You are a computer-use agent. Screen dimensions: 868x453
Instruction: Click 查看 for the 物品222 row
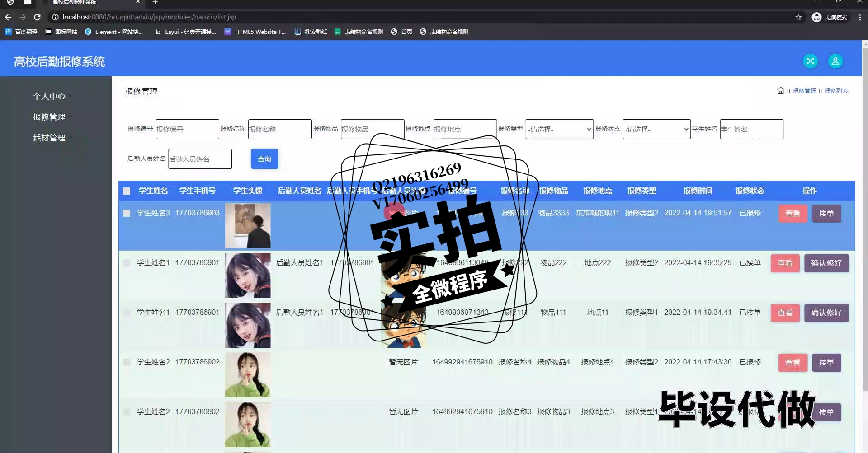click(785, 263)
